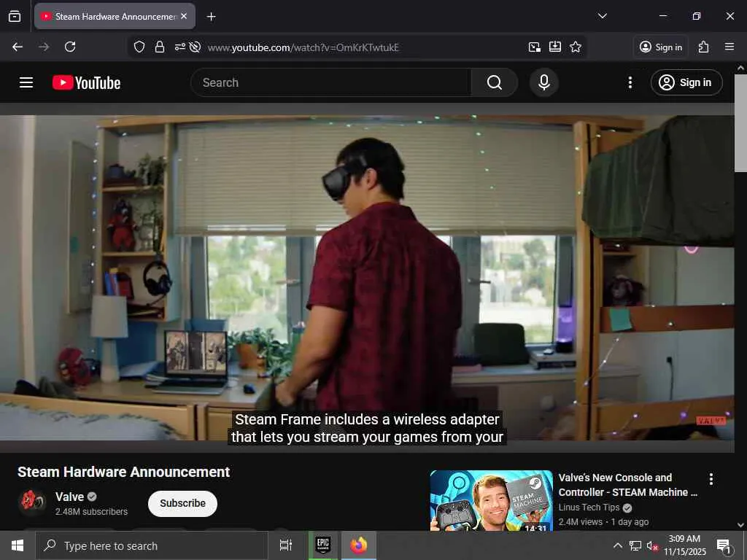747x560 pixels.
Task: Click the YouTube search magnifier button
Action: (x=495, y=82)
